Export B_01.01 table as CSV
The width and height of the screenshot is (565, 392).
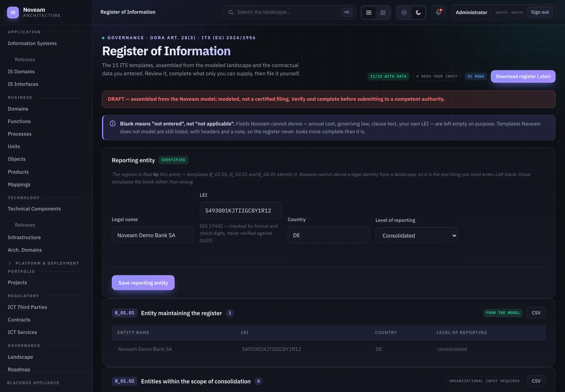point(536,313)
